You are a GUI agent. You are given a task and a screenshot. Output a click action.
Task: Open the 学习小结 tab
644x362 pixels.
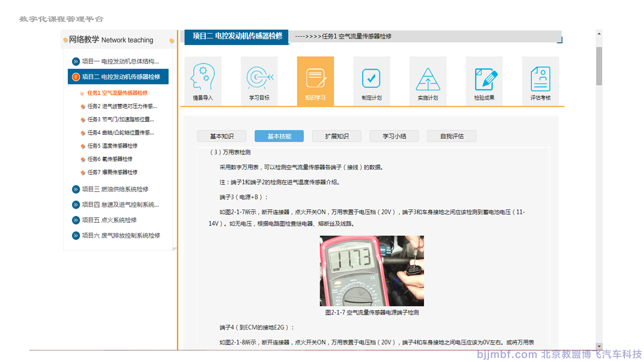point(394,136)
